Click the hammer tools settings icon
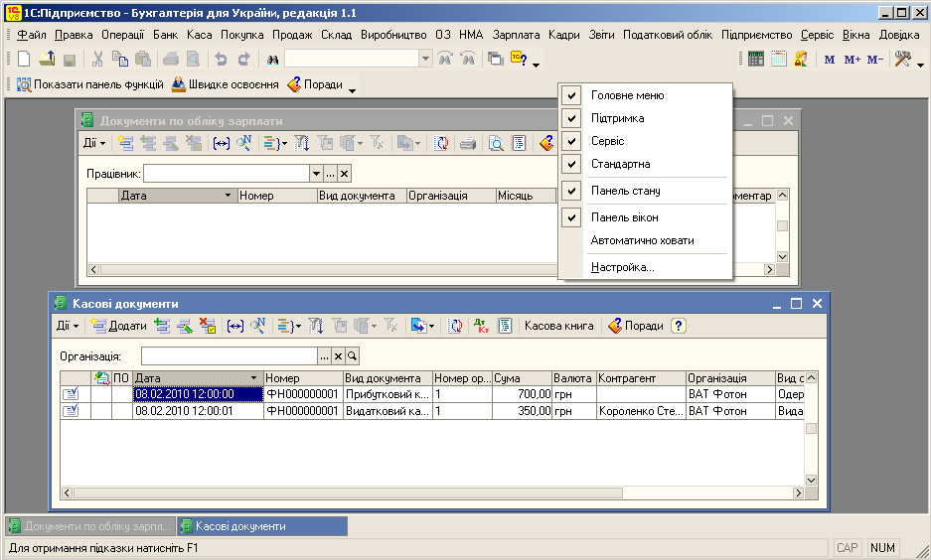The height and width of the screenshot is (560, 931). [903, 59]
